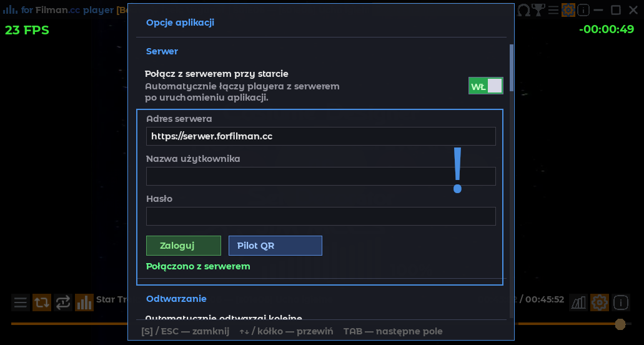Click the headphones icon in title bar
644x345 pixels.
(523, 10)
